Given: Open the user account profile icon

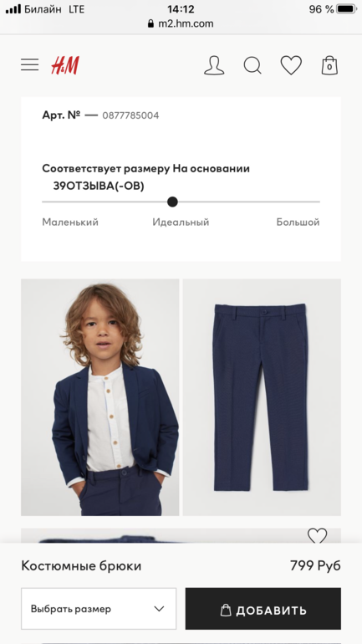Looking at the screenshot, I should (214, 65).
